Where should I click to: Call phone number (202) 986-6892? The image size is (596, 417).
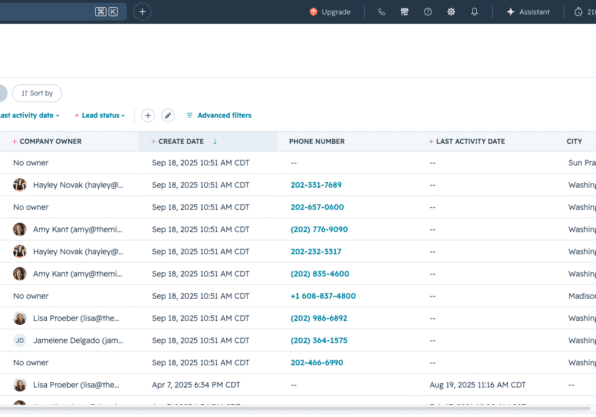[x=319, y=318]
